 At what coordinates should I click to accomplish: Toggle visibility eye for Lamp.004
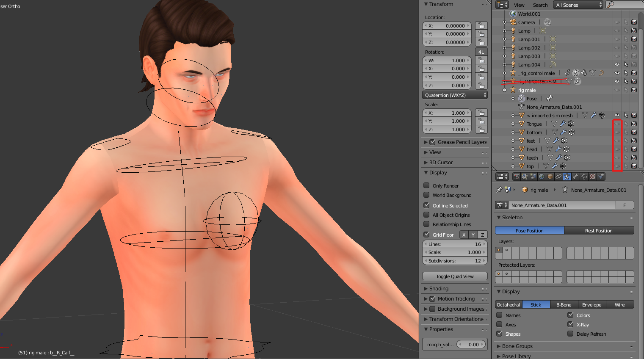click(x=617, y=64)
